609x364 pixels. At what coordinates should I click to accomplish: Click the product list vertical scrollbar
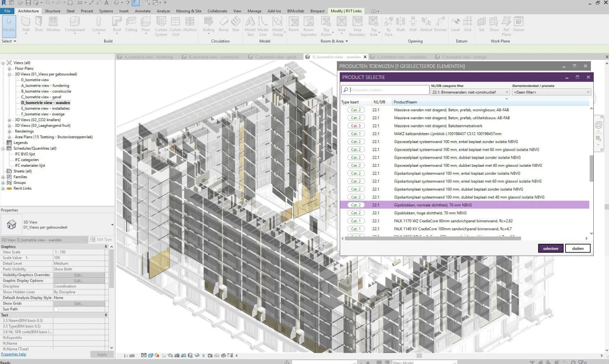(x=591, y=168)
